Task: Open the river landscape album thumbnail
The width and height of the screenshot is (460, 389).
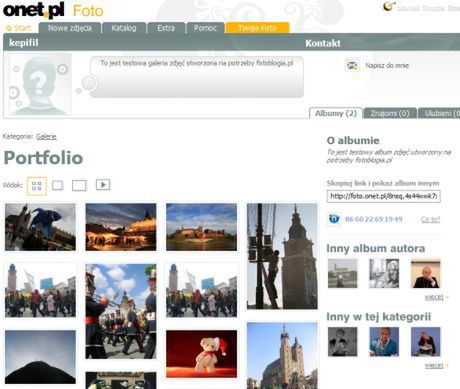Action: point(342,274)
